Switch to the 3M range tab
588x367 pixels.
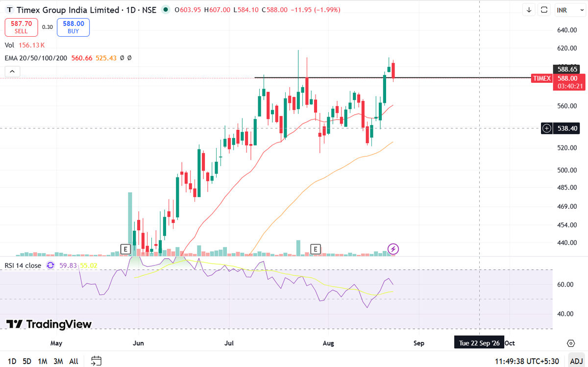(x=58, y=361)
